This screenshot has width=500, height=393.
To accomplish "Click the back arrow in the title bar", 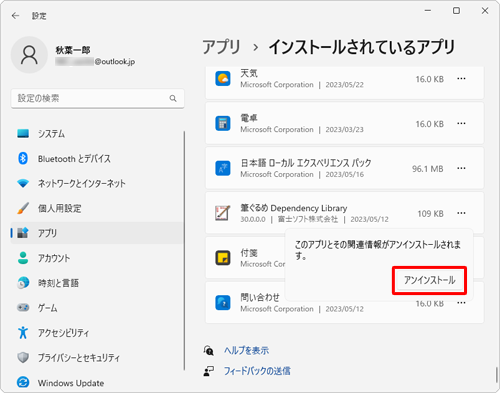I will coord(15,16).
